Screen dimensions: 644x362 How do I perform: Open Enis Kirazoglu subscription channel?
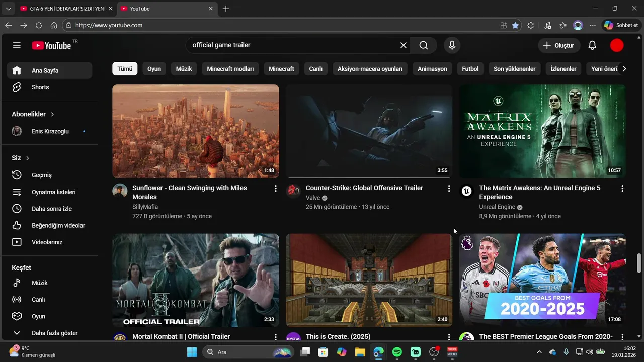coord(49,131)
